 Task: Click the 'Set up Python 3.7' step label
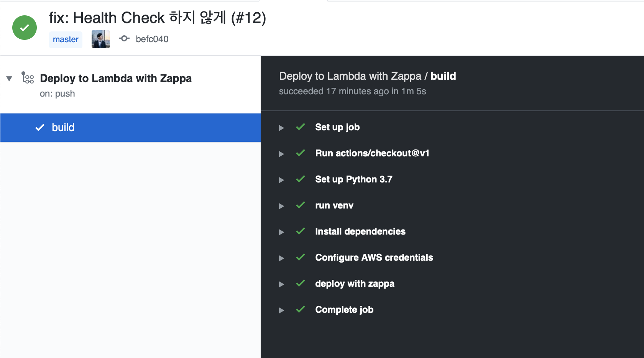[x=354, y=179]
